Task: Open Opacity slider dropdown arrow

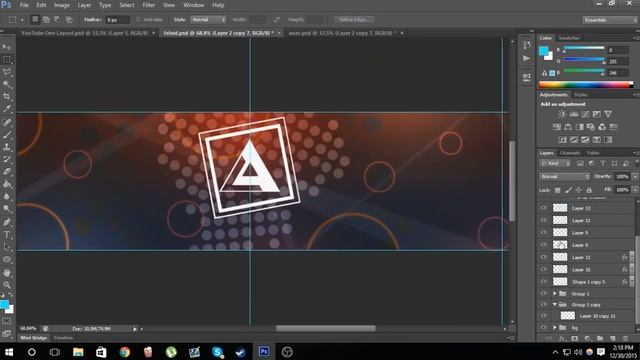Action: [635, 176]
